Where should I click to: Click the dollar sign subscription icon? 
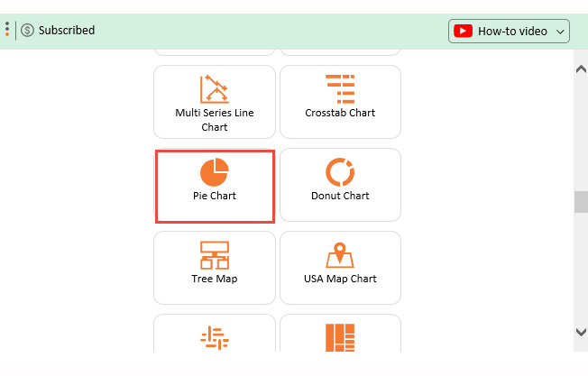tap(27, 31)
